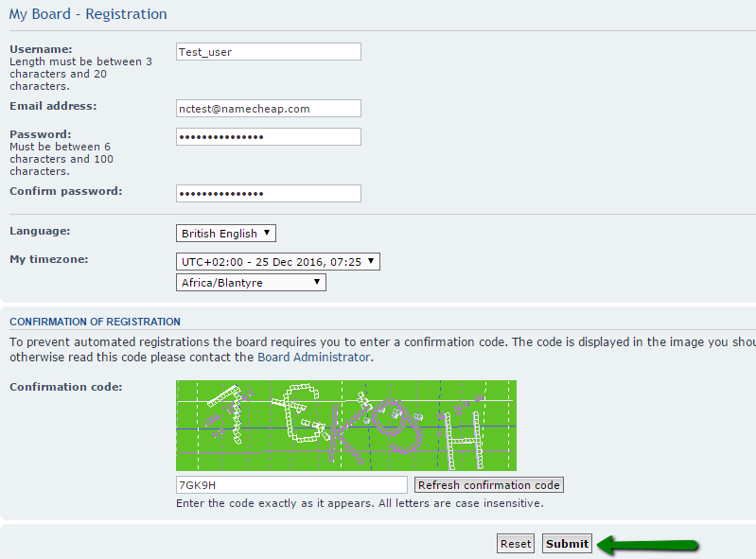
Task: Click the Username input field
Action: (268, 52)
